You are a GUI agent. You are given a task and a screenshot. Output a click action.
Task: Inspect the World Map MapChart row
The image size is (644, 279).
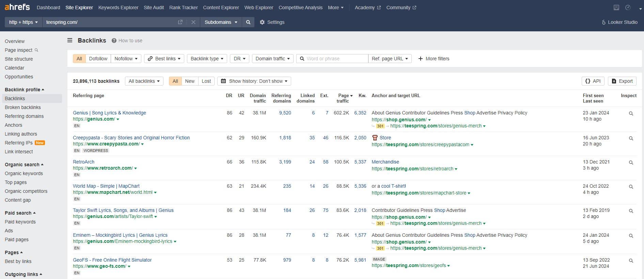click(x=631, y=187)
